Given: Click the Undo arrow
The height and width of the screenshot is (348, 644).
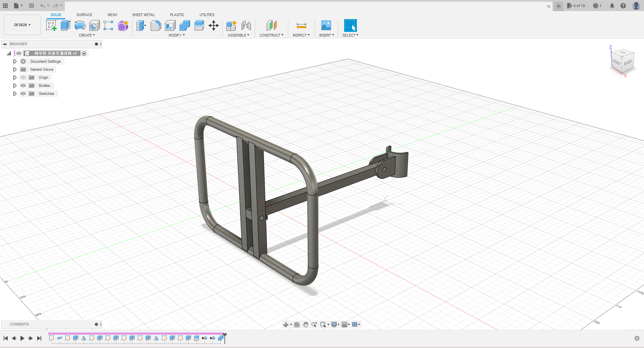Looking at the screenshot, I should coord(43,6).
